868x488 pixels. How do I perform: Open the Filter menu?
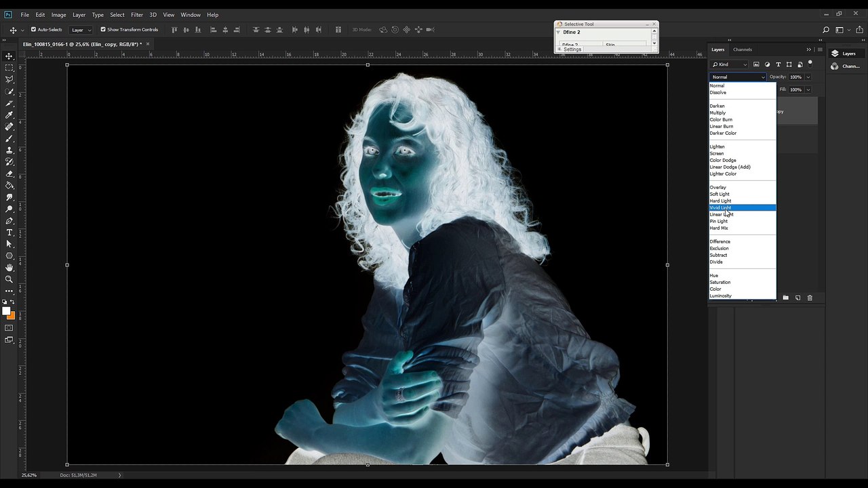[137, 15]
